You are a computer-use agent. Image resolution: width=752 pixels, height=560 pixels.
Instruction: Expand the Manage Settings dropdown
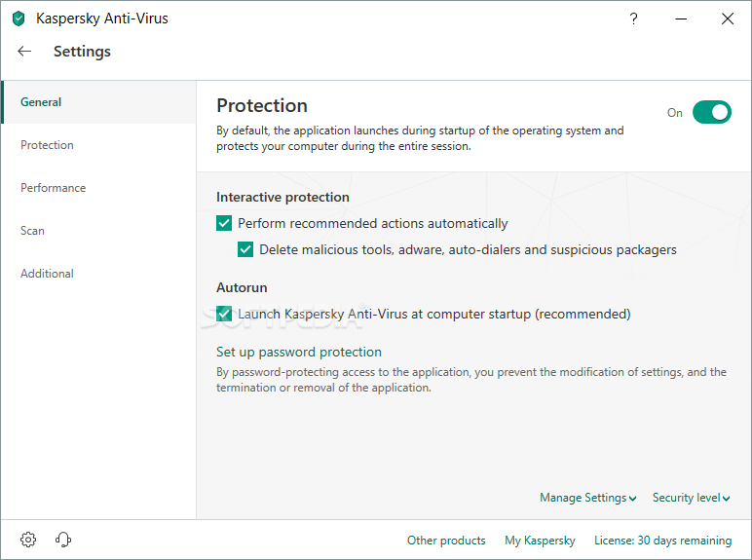pos(588,498)
